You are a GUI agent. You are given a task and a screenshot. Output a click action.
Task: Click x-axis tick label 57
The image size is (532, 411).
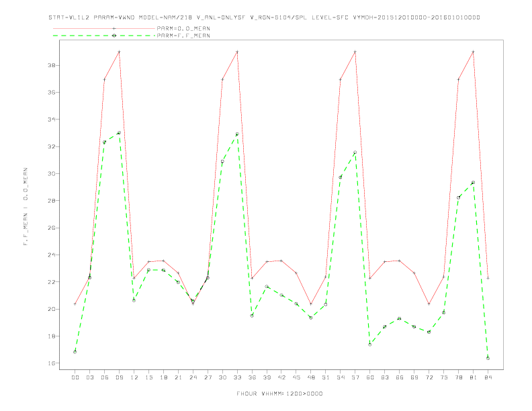click(355, 377)
